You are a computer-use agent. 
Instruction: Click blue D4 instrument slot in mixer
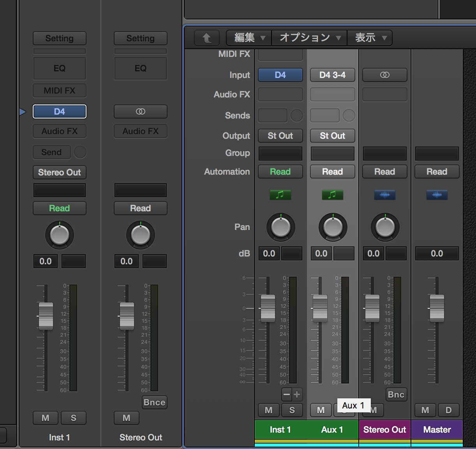pyautogui.click(x=280, y=75)
